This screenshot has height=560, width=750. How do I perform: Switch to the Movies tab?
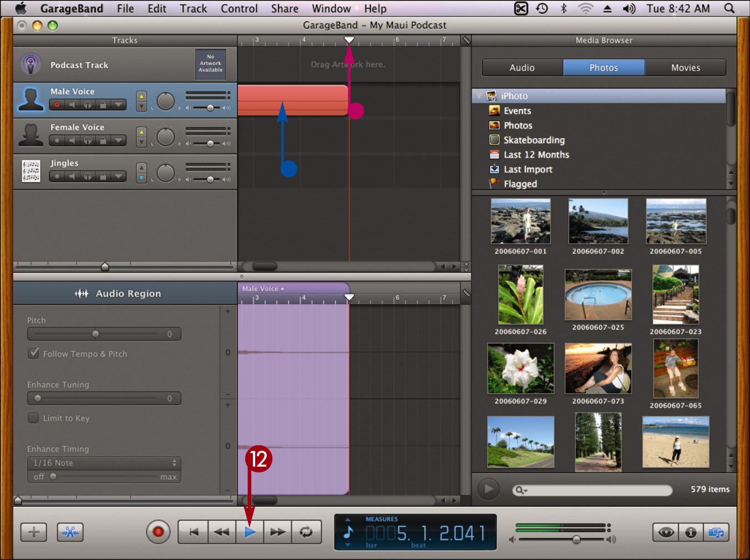click(x=686, y=68)
